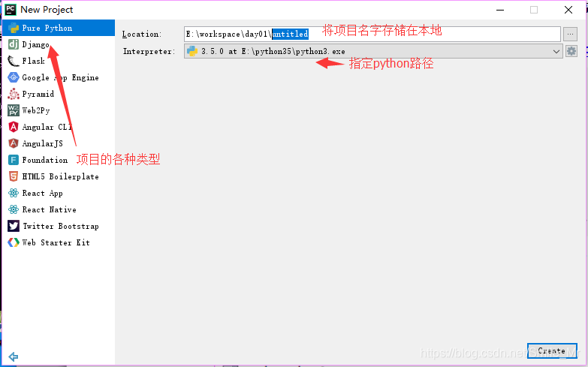Choose React Native project type
The width and height of the screenshot is (588, 367).
click(x=59, y=209)
